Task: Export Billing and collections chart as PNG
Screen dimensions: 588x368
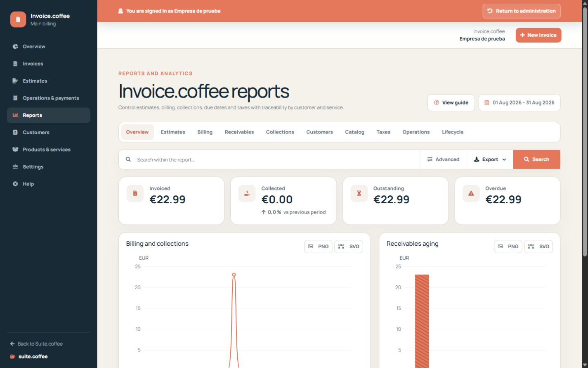Action: [x=318, y=247]
